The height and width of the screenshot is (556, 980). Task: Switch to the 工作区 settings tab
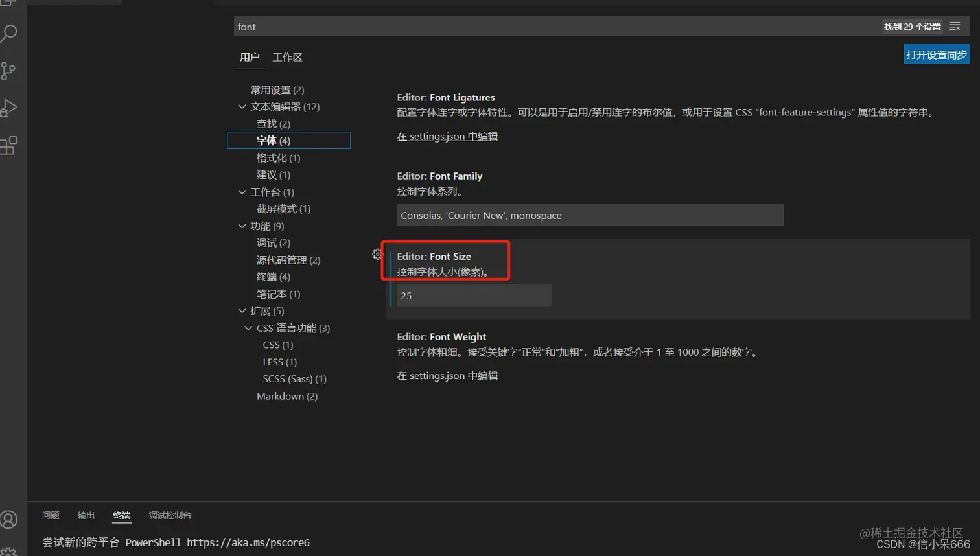coord(287,57)
